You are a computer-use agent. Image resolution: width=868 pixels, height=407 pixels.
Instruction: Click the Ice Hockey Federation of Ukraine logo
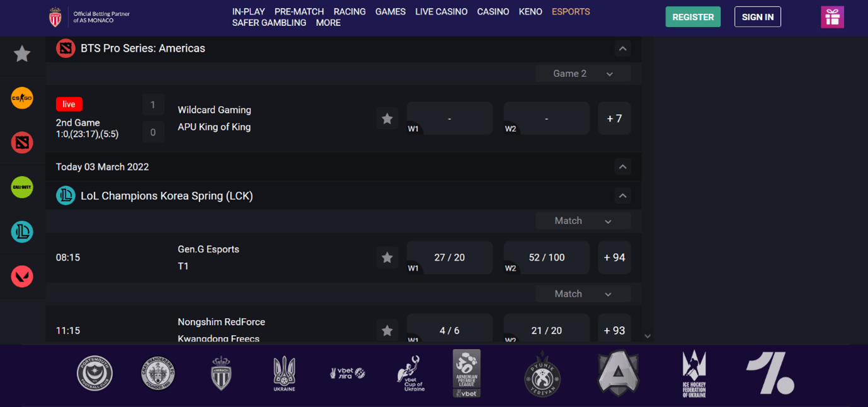coord(694,374)
